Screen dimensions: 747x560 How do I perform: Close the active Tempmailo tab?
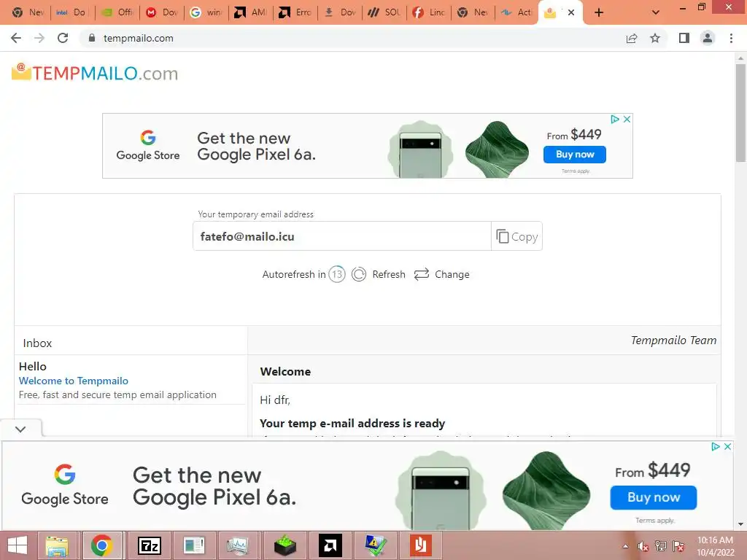[x=571, y=12]
